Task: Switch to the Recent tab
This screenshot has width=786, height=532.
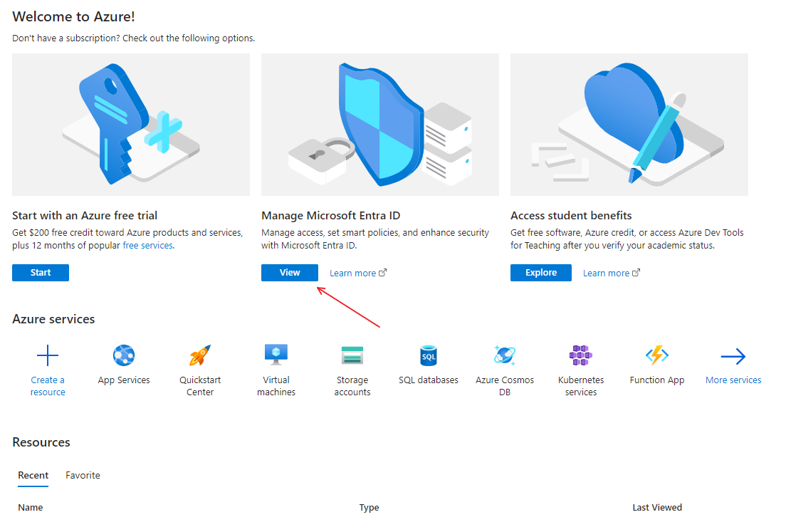Action: [33, 475]
